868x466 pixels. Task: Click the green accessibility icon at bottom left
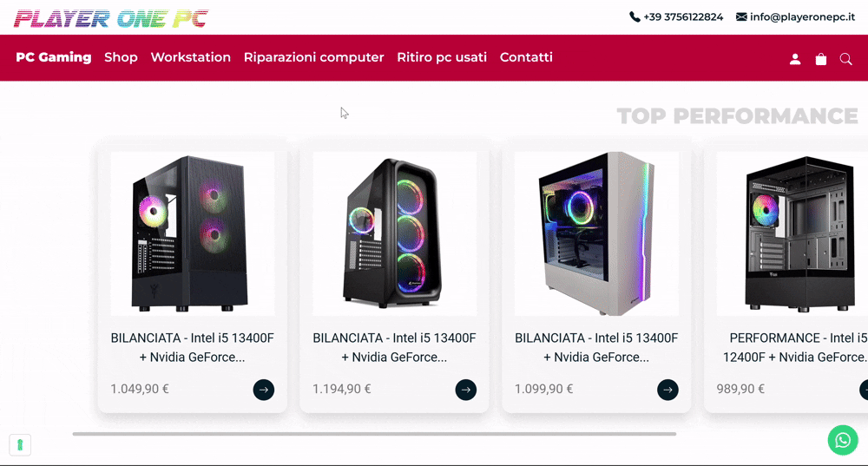[x=20, y=445]
